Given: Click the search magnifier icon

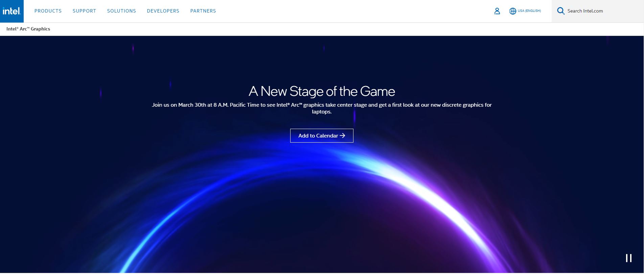Looking at the screenshot, I should click(x=561, y=11).
